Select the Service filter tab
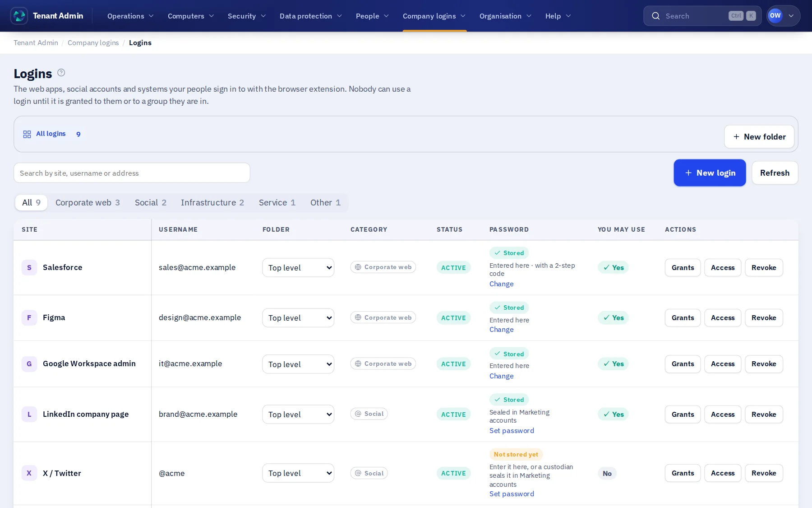This screenshot has height=508, width=812. click(x=277, y=202)
